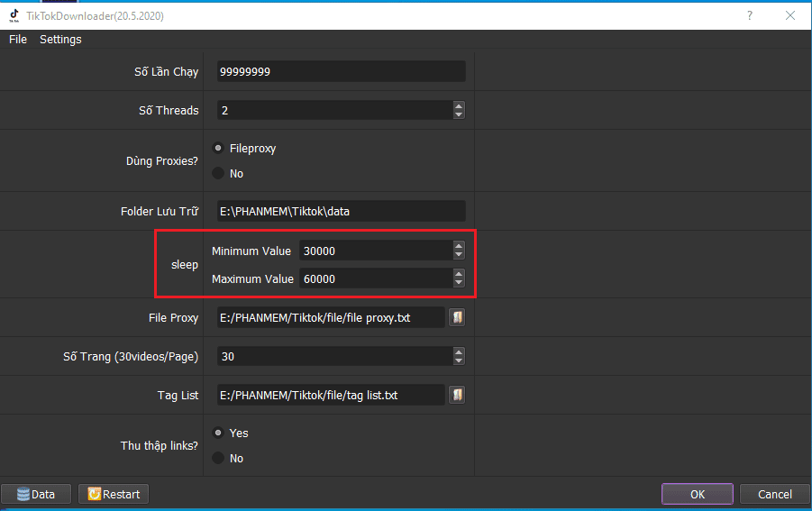Click the browse icon next to File Proxy

457,317
